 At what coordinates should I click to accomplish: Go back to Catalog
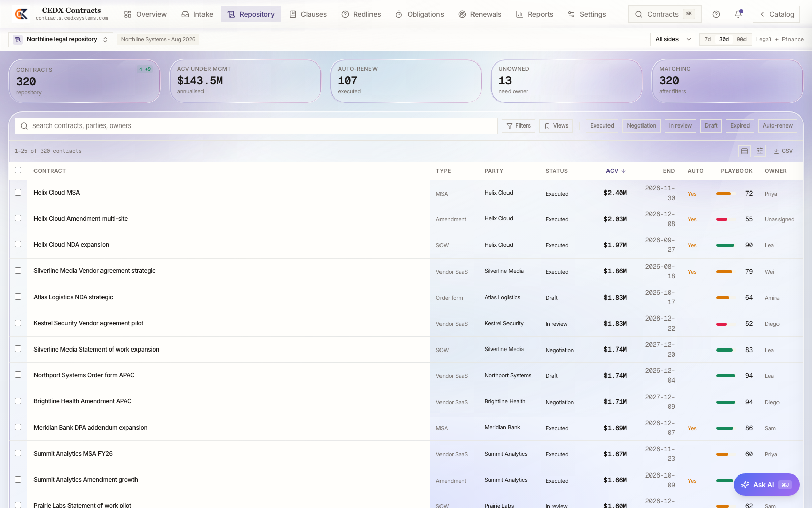776,14
